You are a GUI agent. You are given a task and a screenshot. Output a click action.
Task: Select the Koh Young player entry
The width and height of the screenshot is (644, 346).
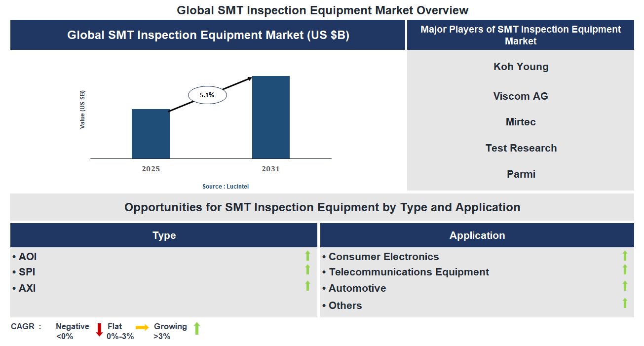521,66
